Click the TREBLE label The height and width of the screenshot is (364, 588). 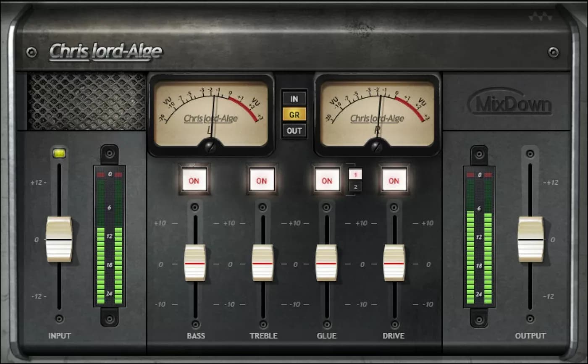pos(263,336)
